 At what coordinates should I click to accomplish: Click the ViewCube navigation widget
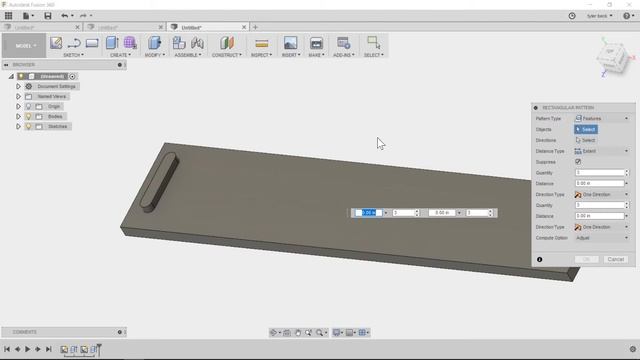coord(614,58)
